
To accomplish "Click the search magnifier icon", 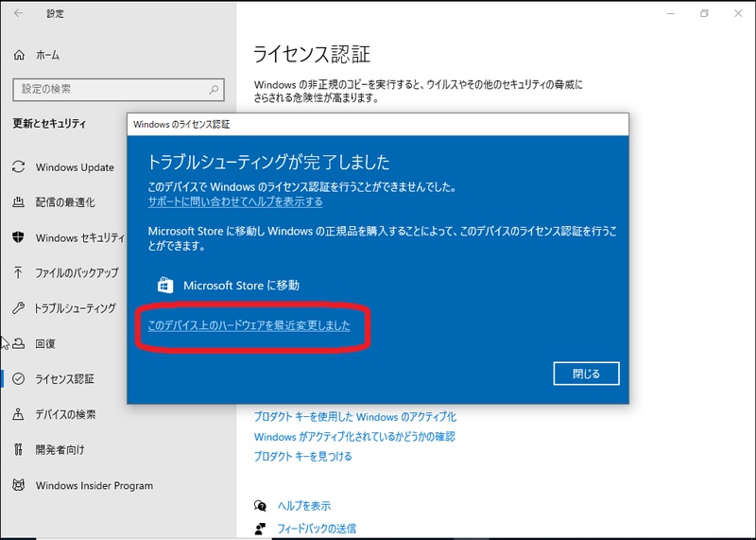I will [214, 89].
